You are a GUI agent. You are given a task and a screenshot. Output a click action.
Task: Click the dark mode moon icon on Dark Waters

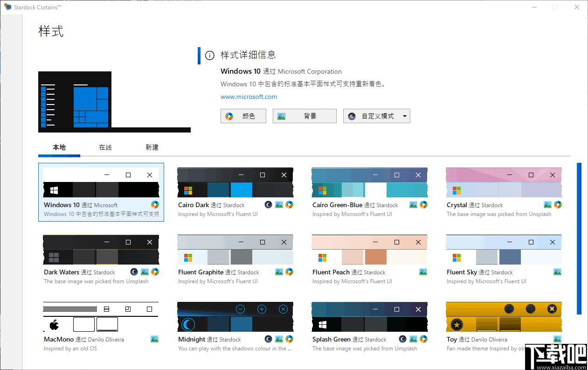click(134, 272)
